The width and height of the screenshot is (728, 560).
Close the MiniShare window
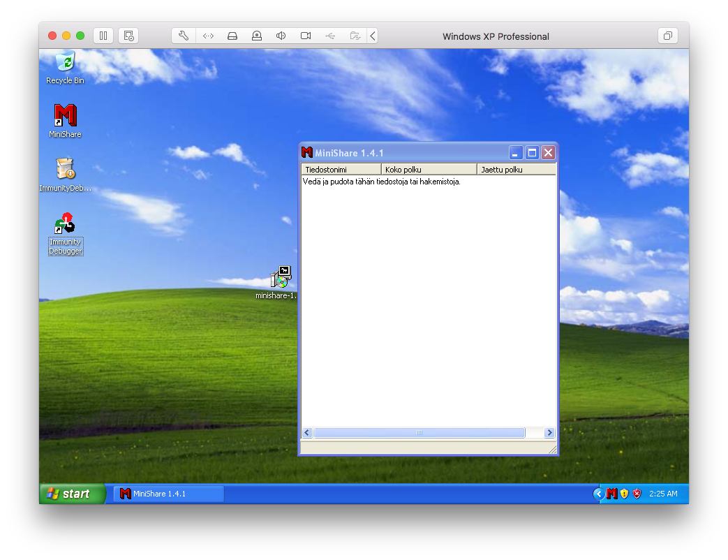(x=549, y=152)
